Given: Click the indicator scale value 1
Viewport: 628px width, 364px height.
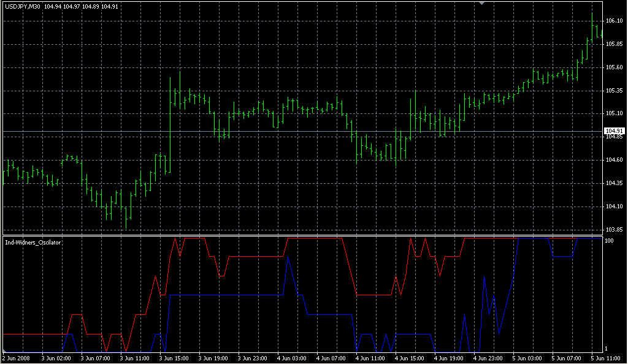Looking at the screenshot, I should click(x=607, y=349).
